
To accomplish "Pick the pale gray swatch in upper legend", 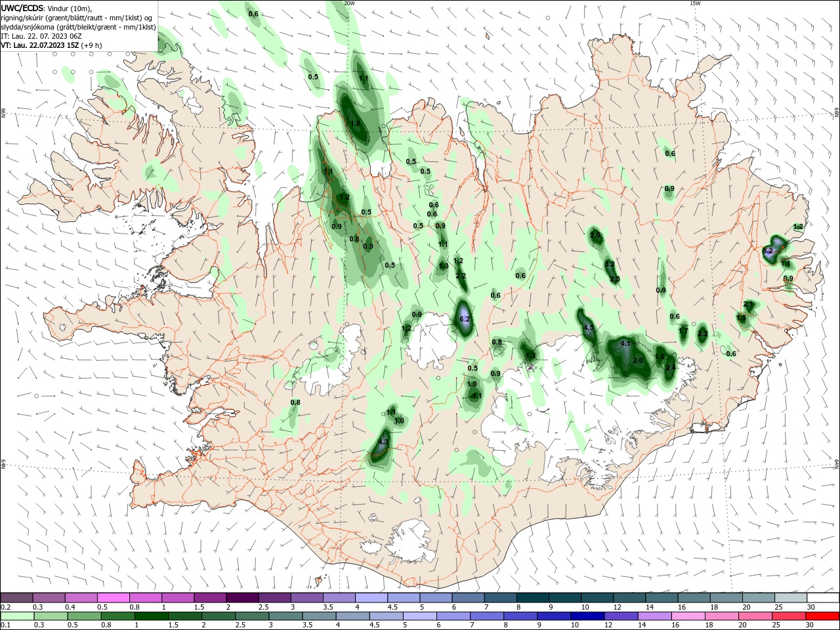I will pyautogui.click(x=791, y=597).
